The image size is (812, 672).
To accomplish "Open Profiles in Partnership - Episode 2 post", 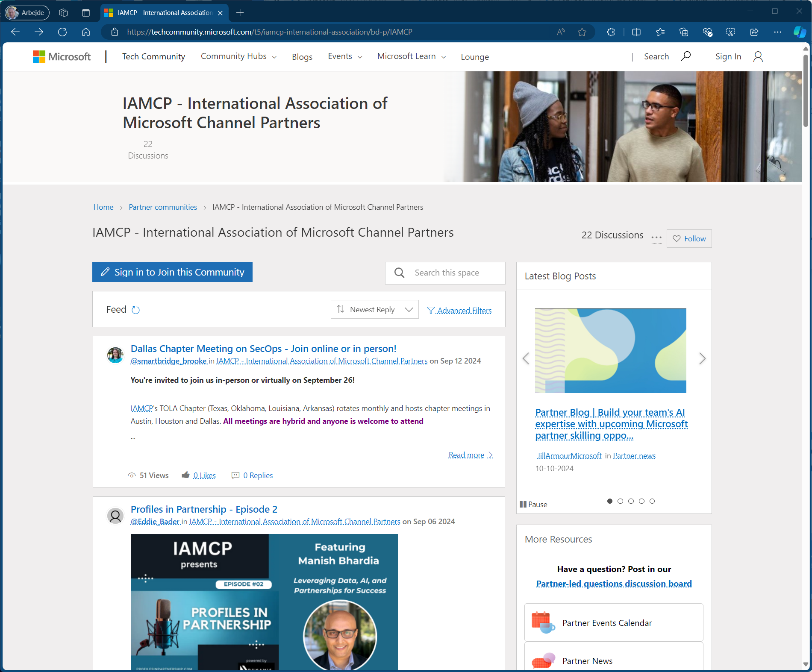I will (204, 509).
